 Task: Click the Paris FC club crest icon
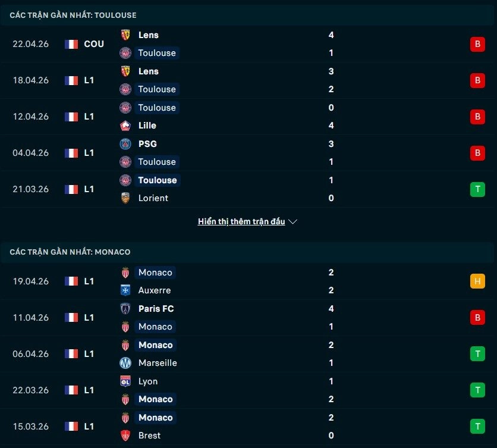pyautogui.click(x=125, y=309)
